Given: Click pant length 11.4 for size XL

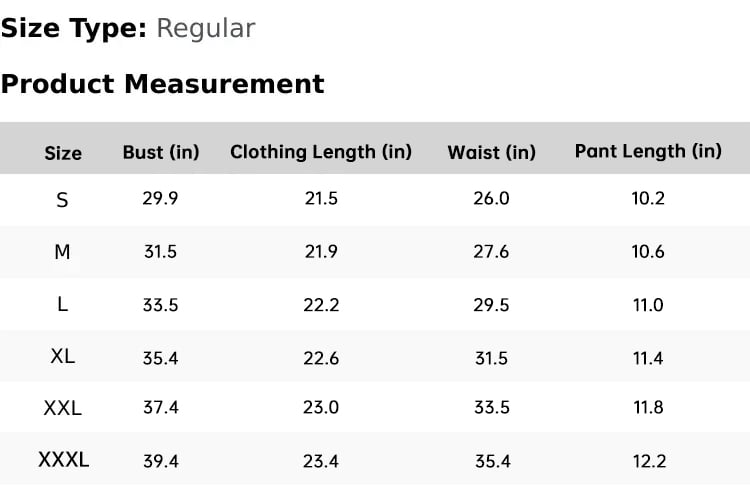Looking at the screenshot, I should coord(648,357).
